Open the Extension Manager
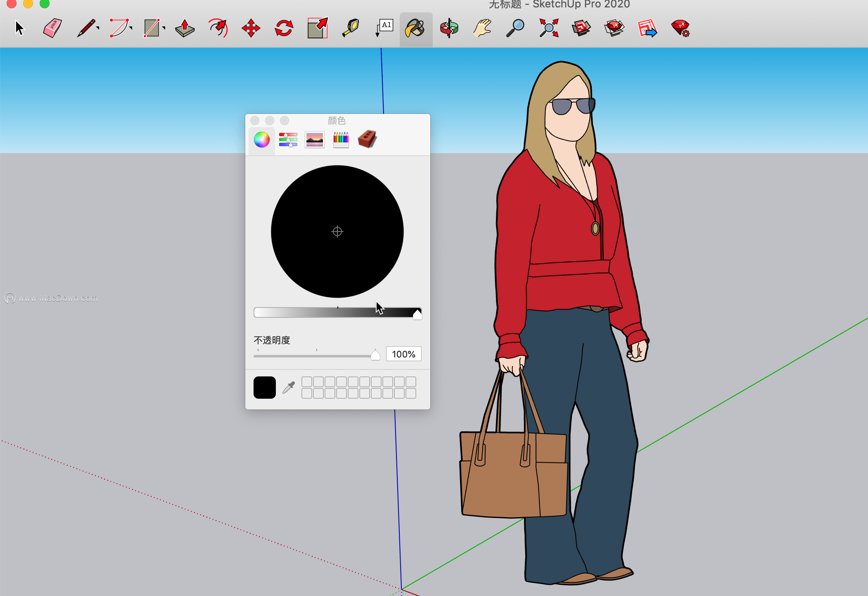 pyautogui.click(x=681, y=28)
